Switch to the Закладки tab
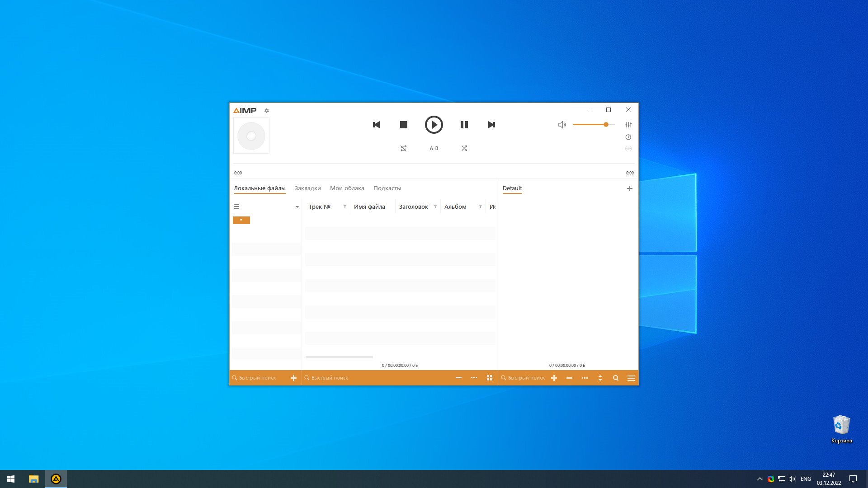This screenshot has height=488, width=868. 308,188
